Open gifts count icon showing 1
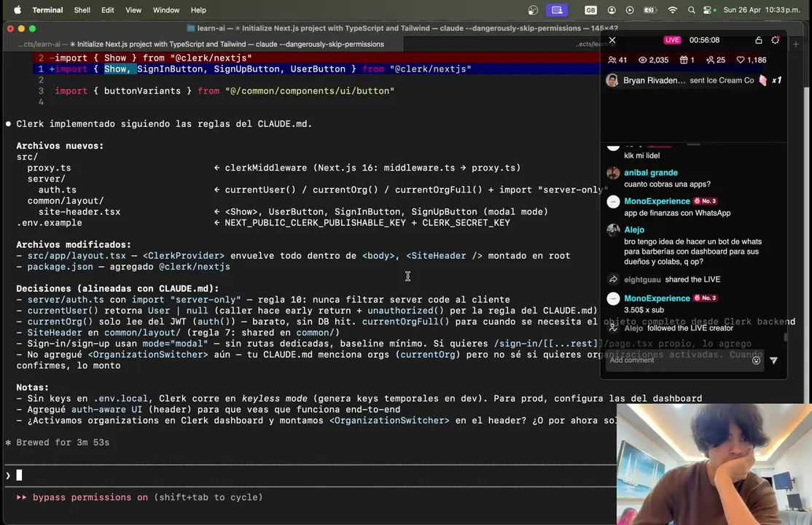The image size is (812, 525). pyautogui.click(x=687, y=60)
